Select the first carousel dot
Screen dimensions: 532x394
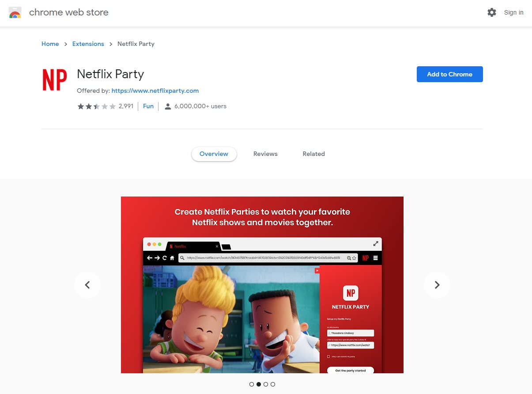(x=252, y=384)
